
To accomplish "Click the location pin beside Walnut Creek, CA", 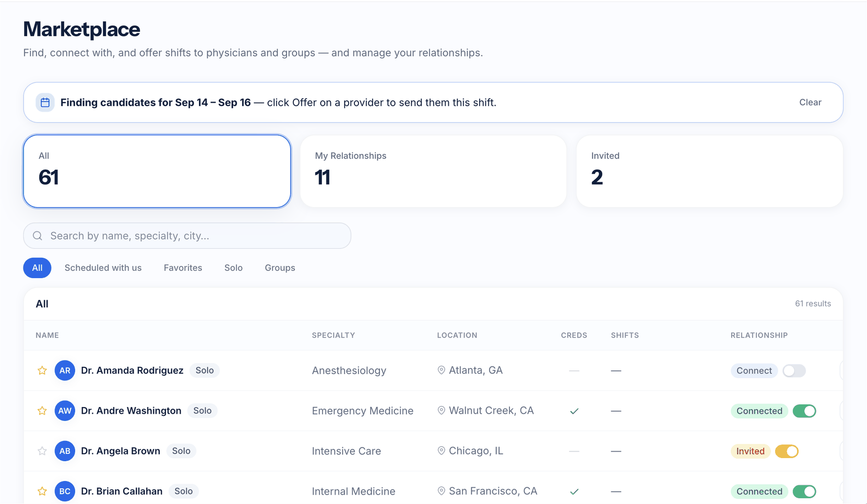I will 441,411.
